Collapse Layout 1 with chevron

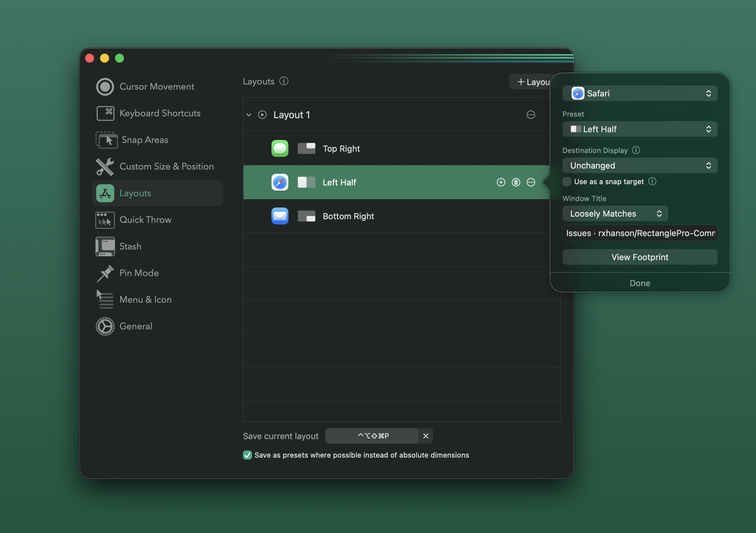[x=249, y=115]
